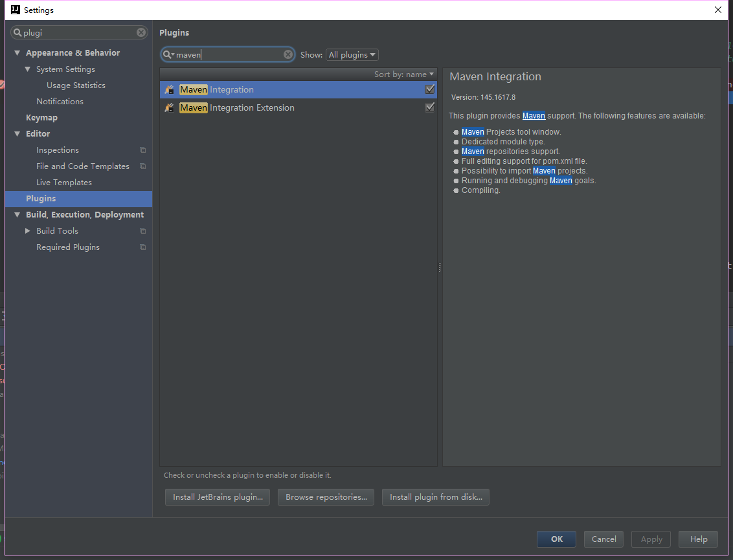Open Required Plugins settings

click(68, 247)
